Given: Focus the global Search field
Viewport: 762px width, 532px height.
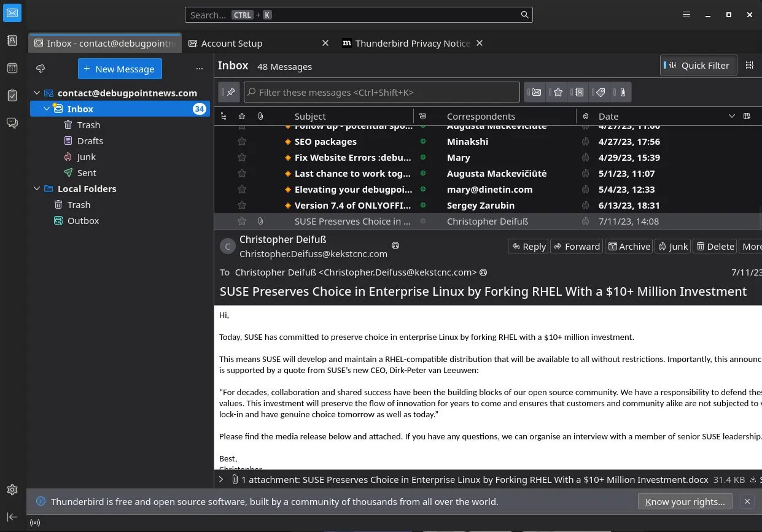Looking at the screenshot, I should click(359, 15).
